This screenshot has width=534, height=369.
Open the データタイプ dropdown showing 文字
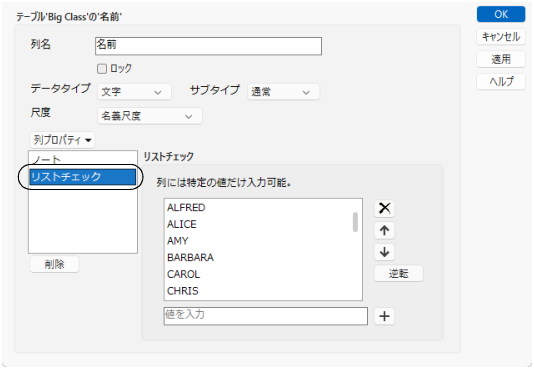134,92
